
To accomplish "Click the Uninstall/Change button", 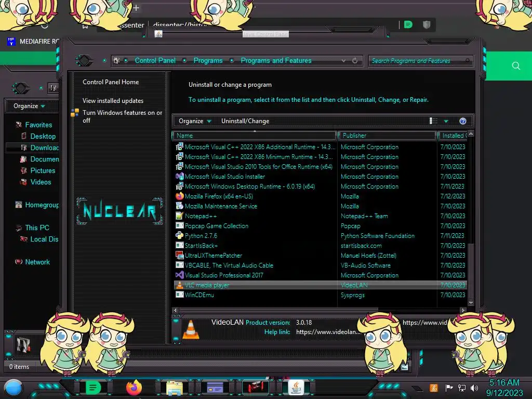I will click(245, 121).
